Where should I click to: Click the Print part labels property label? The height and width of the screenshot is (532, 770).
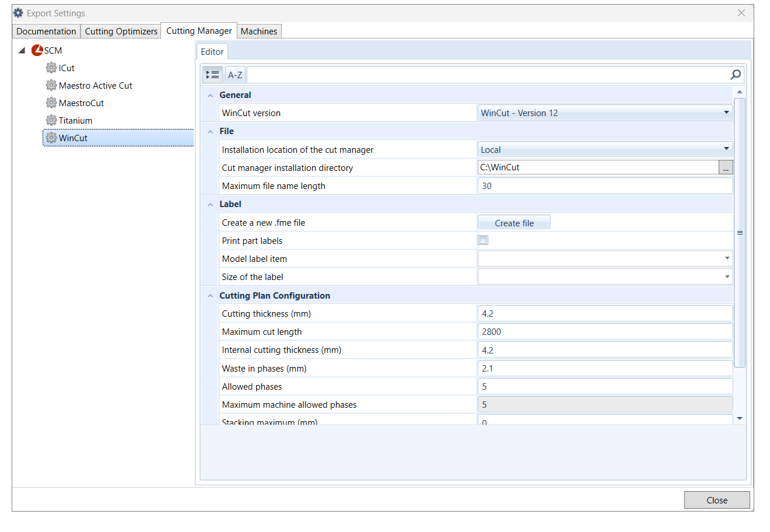pos(252,240)
